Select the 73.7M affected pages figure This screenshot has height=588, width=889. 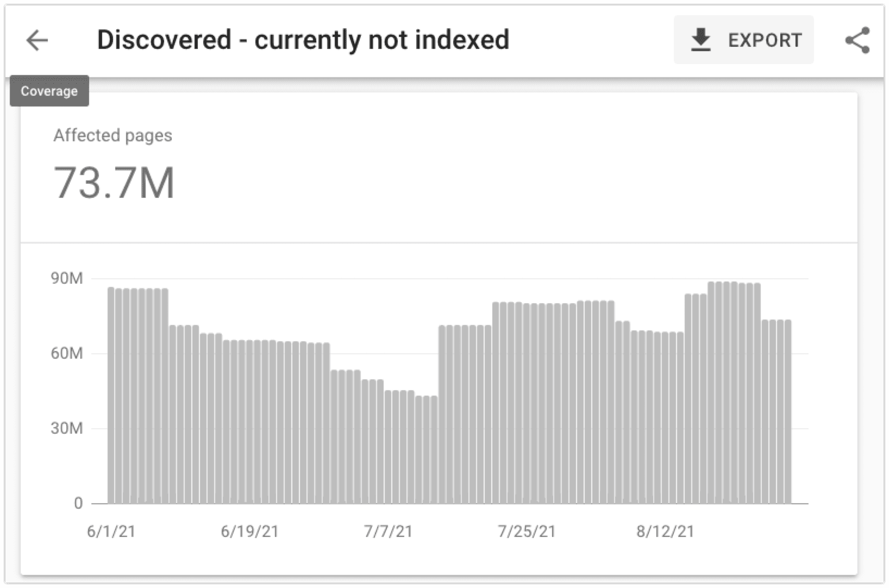(x=114, y=183)
